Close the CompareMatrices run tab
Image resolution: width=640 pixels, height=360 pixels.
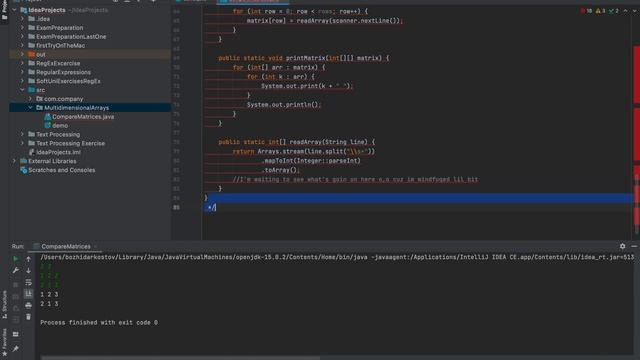(x=96, y=246)
